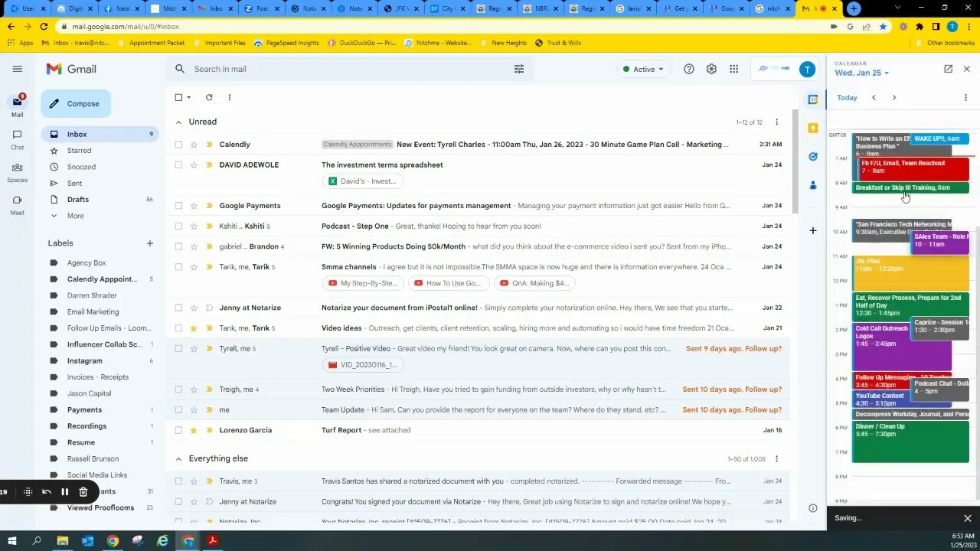980x551 pixels.
Task: Open the Gmail main menu hamburger
Action: pyautogui.click(x=18, y=69)
